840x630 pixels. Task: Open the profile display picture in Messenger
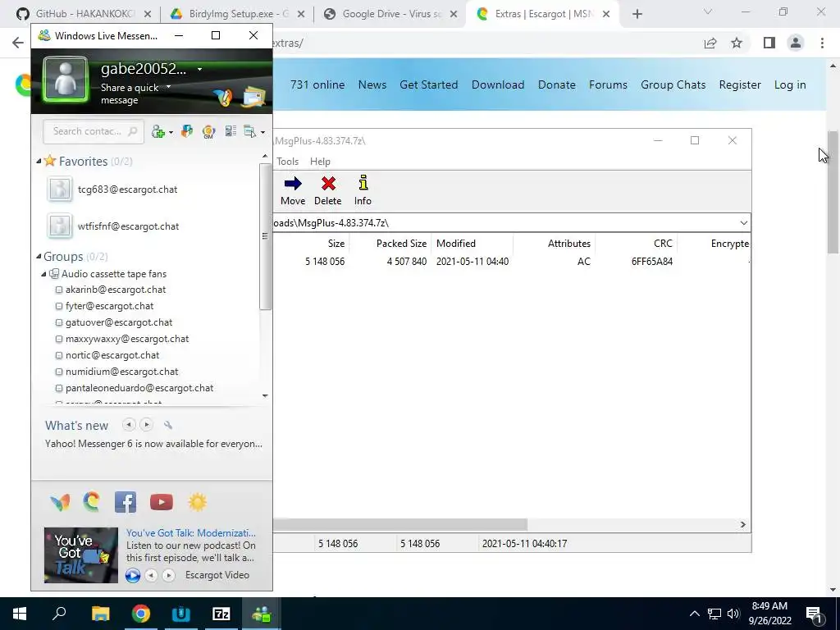coord(66,80)
